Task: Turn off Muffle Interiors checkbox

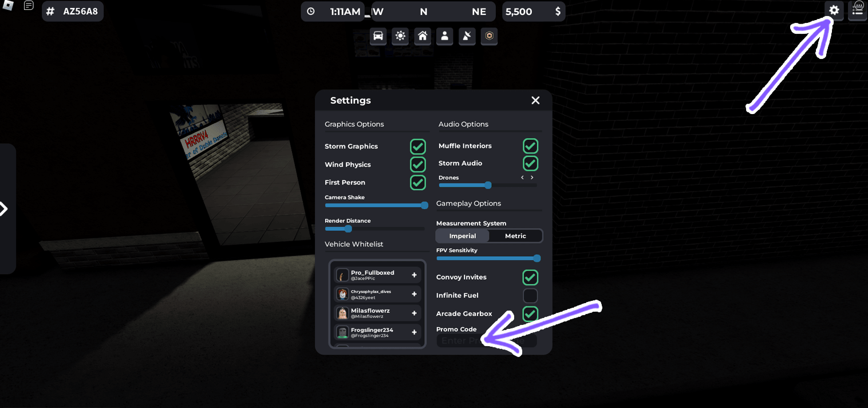Action: [530, 146]
